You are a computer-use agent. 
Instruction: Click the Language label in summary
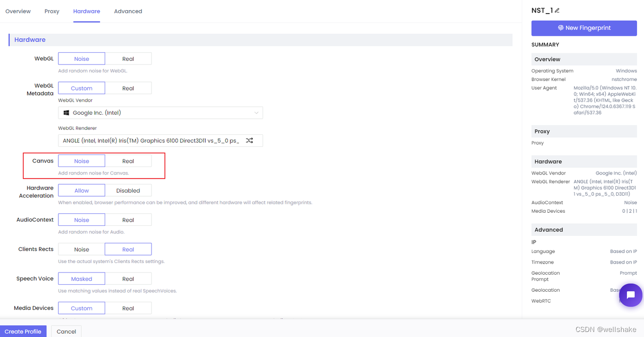click(x=543, y=251)
